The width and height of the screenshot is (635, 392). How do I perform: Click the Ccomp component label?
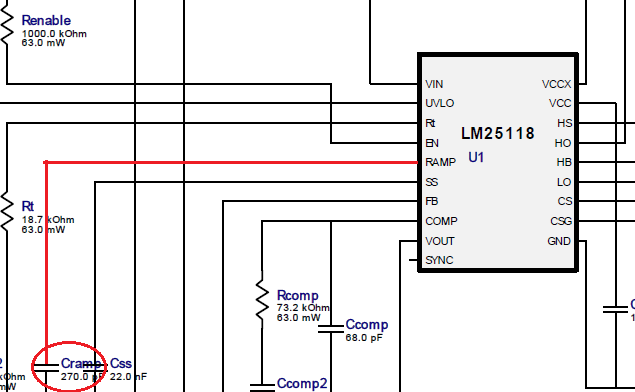coord(367,324)
